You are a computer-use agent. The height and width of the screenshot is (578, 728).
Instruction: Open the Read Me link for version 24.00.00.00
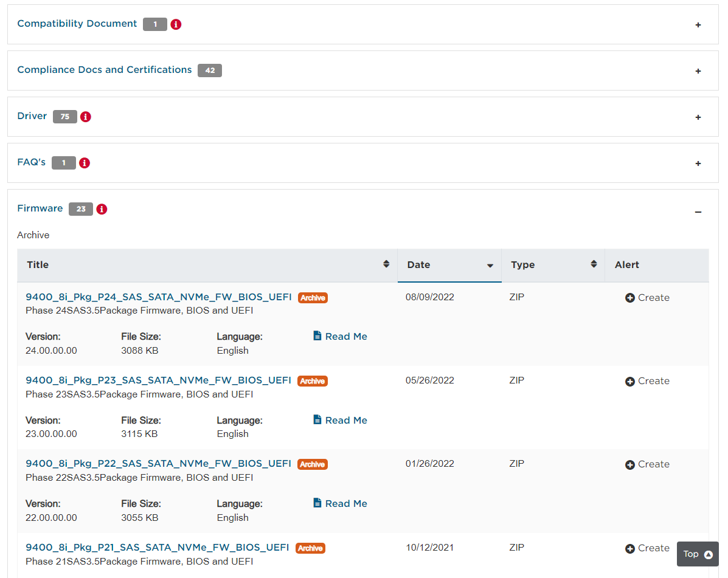point(346,336)
